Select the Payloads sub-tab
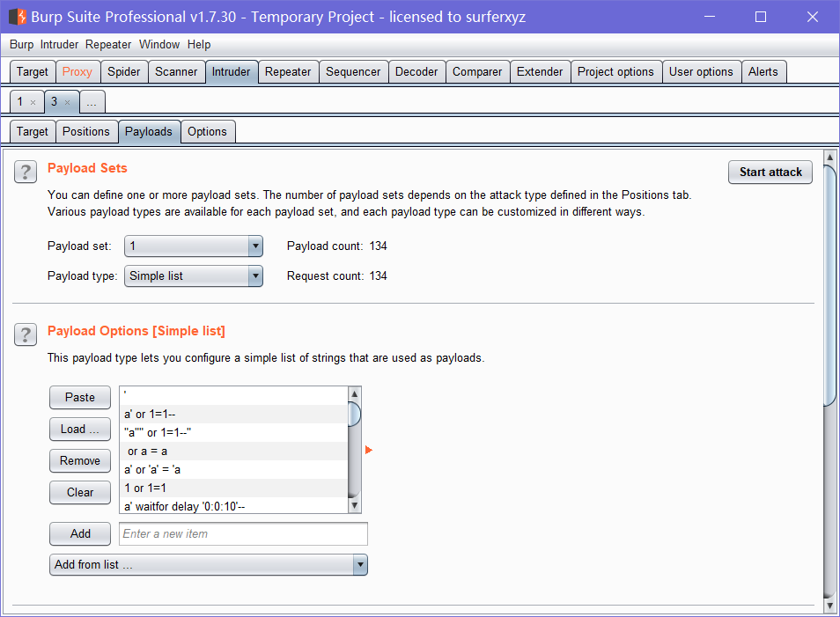Screen dimensions: 840x617 pyautogui.click(x=149, y=132)
